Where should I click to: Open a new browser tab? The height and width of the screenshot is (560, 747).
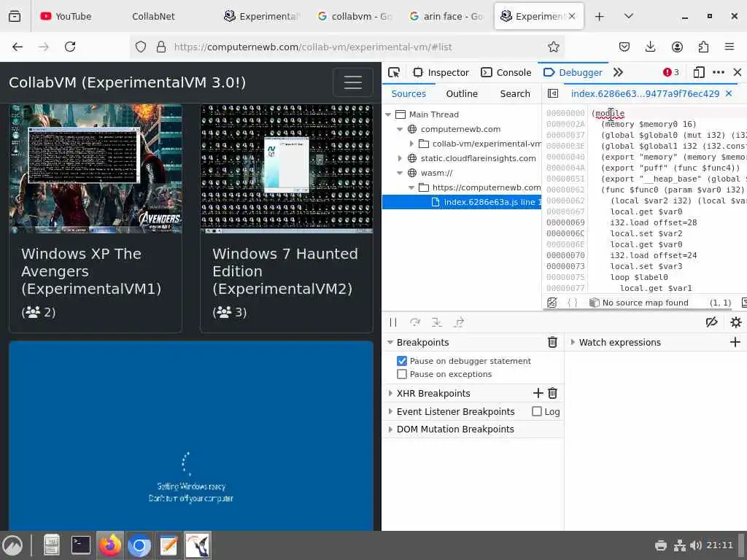coord(600,16)
